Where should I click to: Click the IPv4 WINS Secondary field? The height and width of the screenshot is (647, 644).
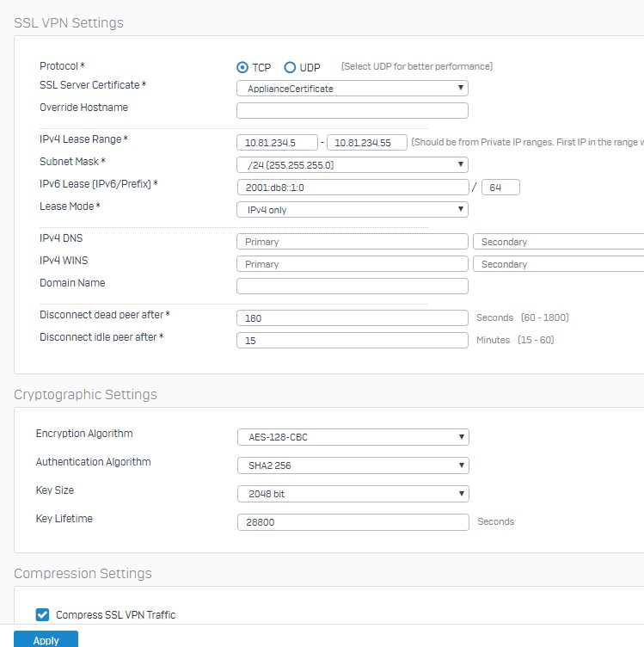click(559, 264)
